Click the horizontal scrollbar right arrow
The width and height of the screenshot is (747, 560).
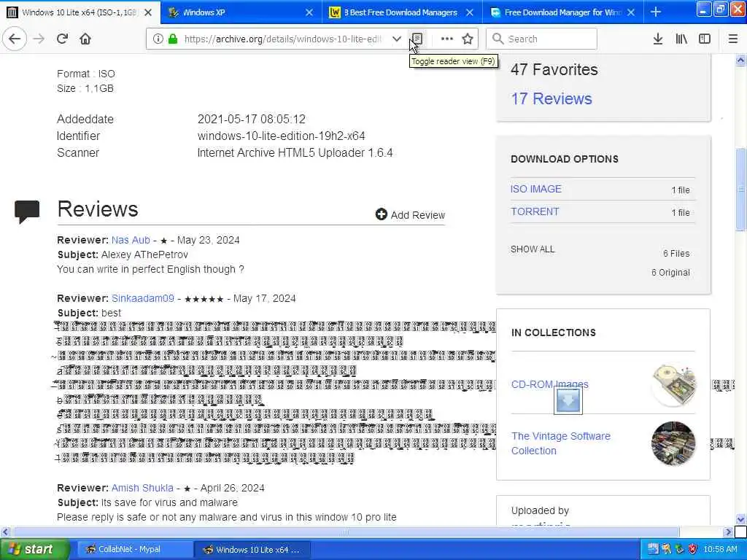tap(728, 532)
